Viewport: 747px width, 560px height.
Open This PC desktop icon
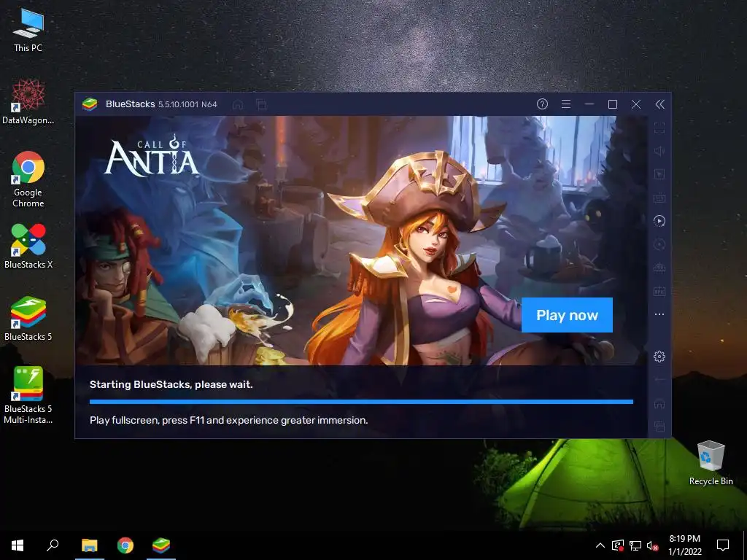(28, 30)
